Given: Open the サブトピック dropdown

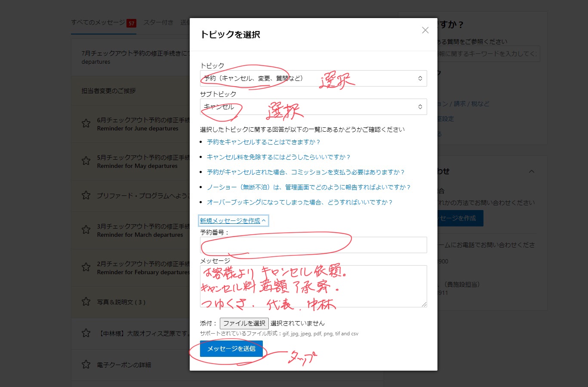Looking at the screenshot, I should [x=313, y=107].
